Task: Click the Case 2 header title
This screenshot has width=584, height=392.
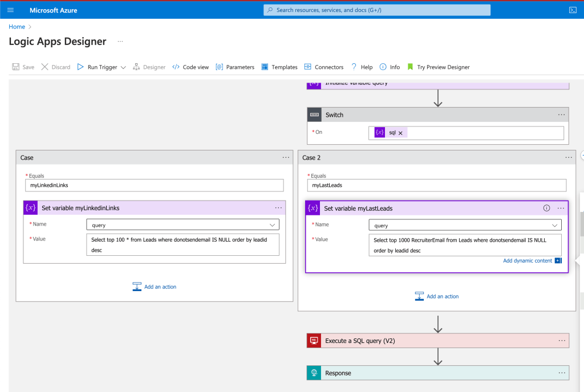Action: tap(311, 158)
